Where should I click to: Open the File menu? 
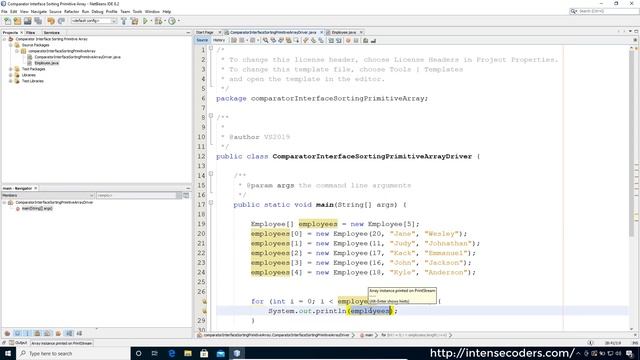(x=4, y=12)
